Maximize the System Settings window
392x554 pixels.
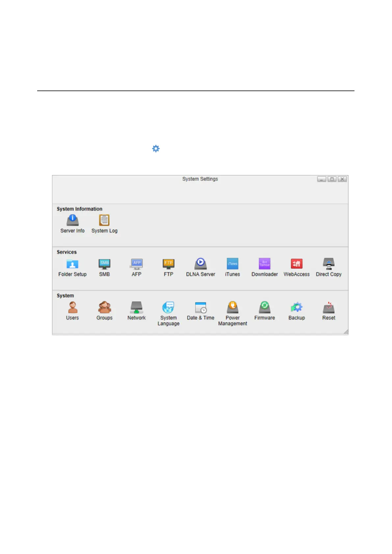pos(332,179)
